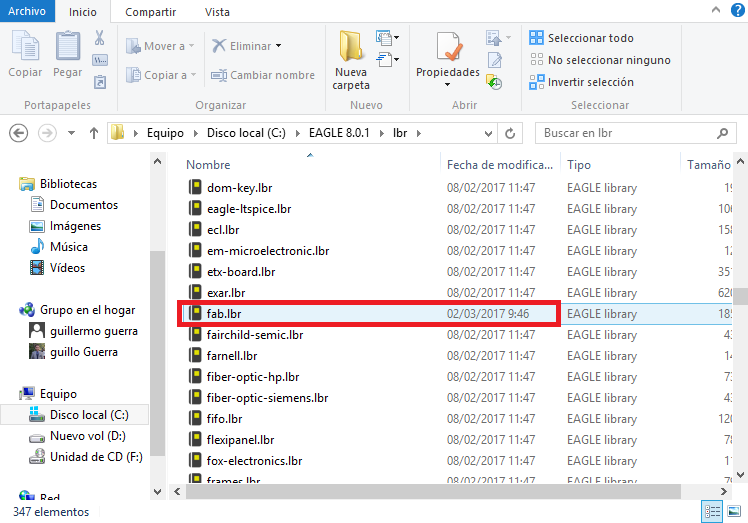Click Seleccionar todo
Image resolution: width=748 pixels, height=523 pixels.
581,38
